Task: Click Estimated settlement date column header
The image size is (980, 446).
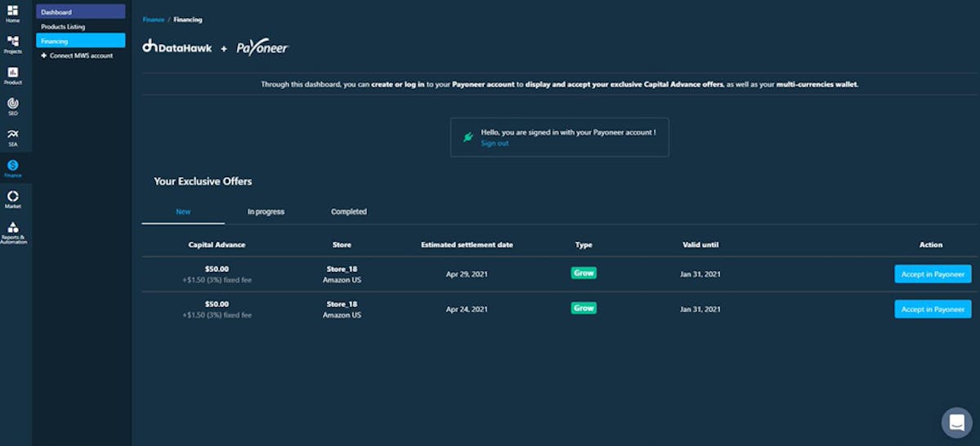Action: pyautogui.click(x=467, y=245)
